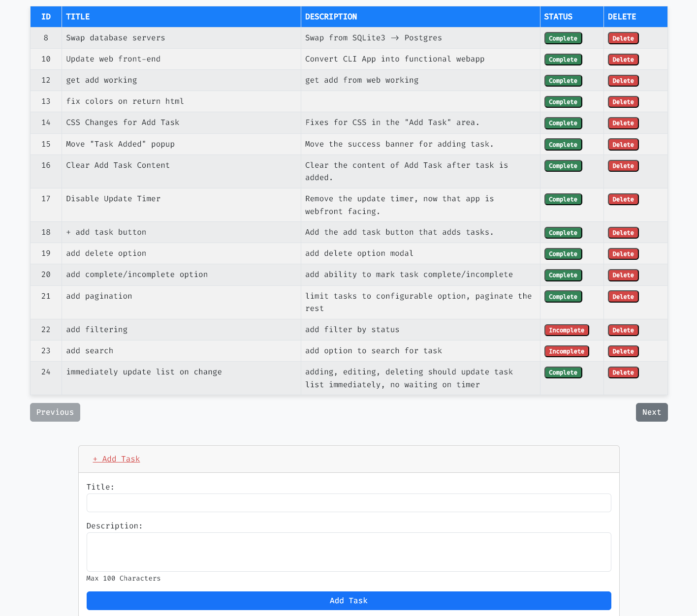Toggle Complete status for task 21
This screenshot has height=616, width=697.
tap(563, 297)
